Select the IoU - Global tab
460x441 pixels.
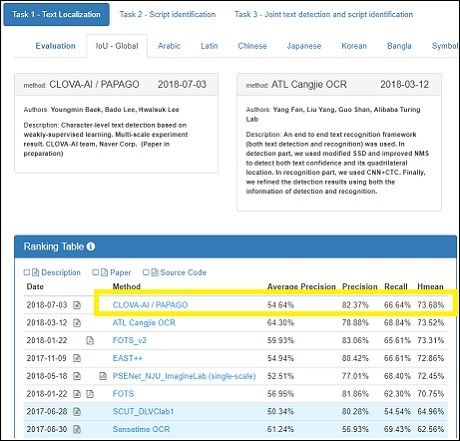(117, 46)
